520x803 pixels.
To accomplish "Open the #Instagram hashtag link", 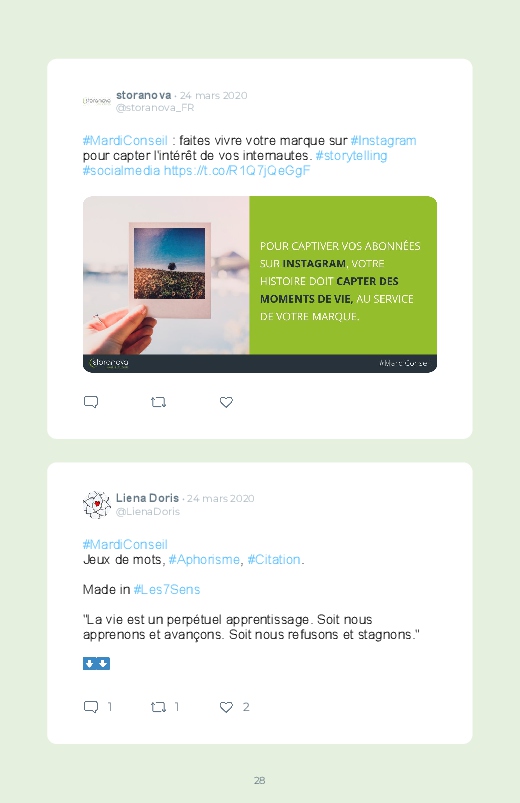I will click(x=383, y=141).
